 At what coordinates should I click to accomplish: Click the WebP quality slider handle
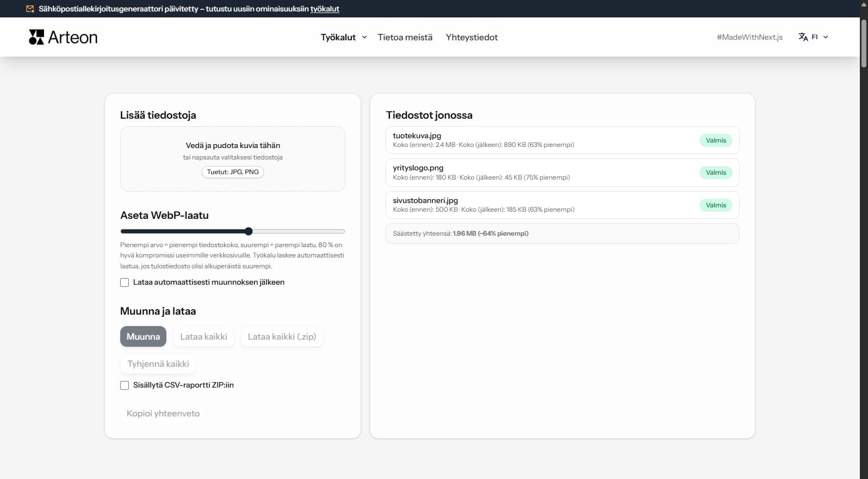click(249, 231)
